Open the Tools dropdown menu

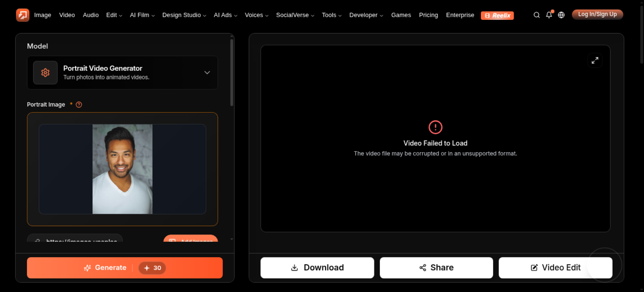point(332,15)
